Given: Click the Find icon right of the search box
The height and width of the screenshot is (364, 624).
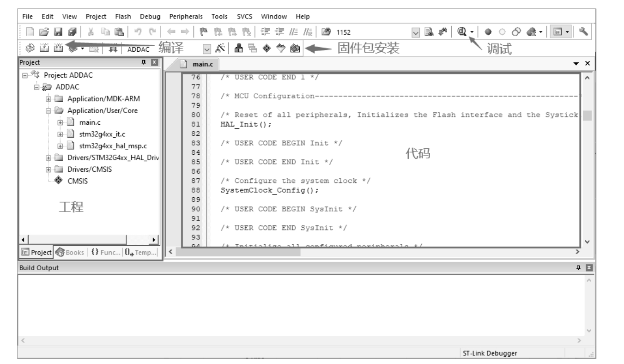Looking at the screenshot, I should coord(429,32).
